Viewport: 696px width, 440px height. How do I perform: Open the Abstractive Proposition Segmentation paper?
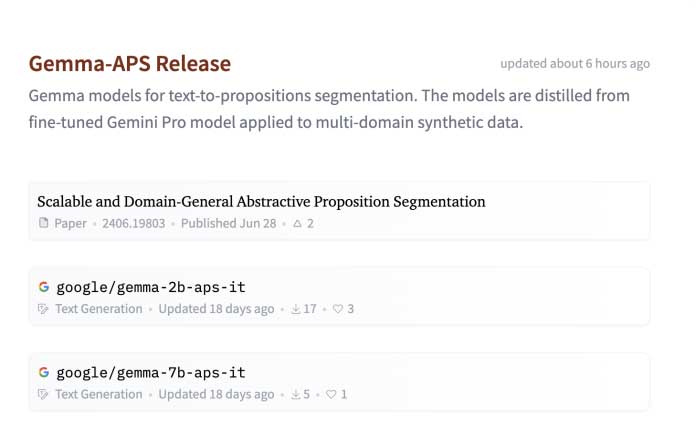261,201
